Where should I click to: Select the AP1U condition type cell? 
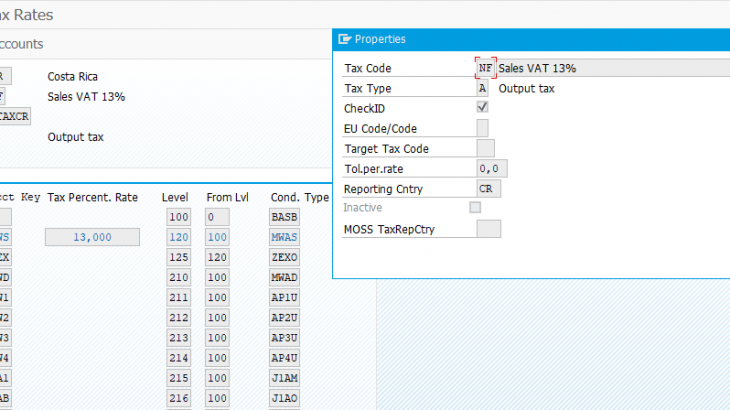click(x=284, y=297)
